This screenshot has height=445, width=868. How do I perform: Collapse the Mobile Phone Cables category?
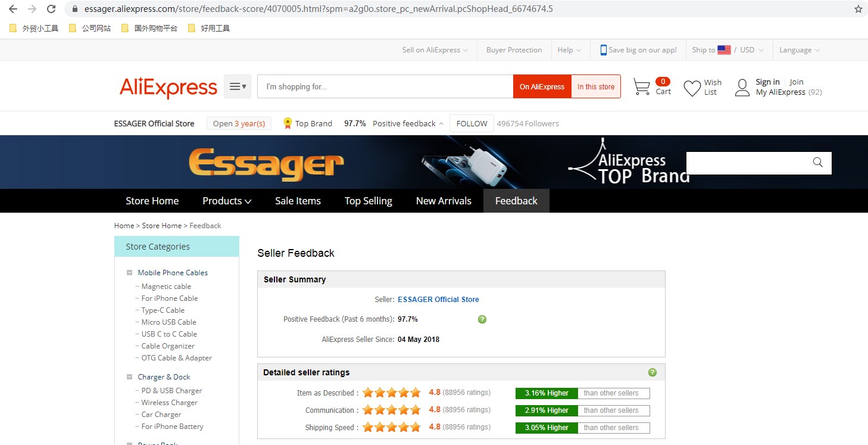coord(129,273)
